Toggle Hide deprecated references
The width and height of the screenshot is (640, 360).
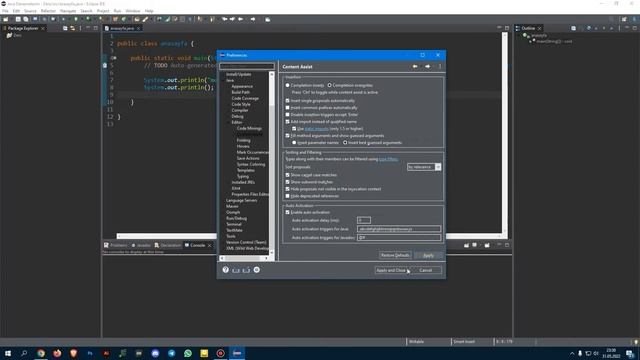click(x=287, y=196)
